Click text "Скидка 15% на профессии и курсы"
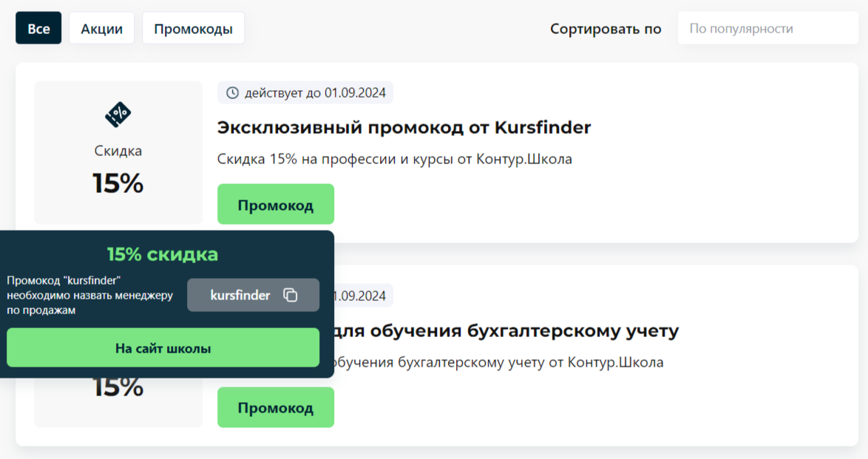The width and height of the screenshot is (868, 459). (x=336, y=159)
